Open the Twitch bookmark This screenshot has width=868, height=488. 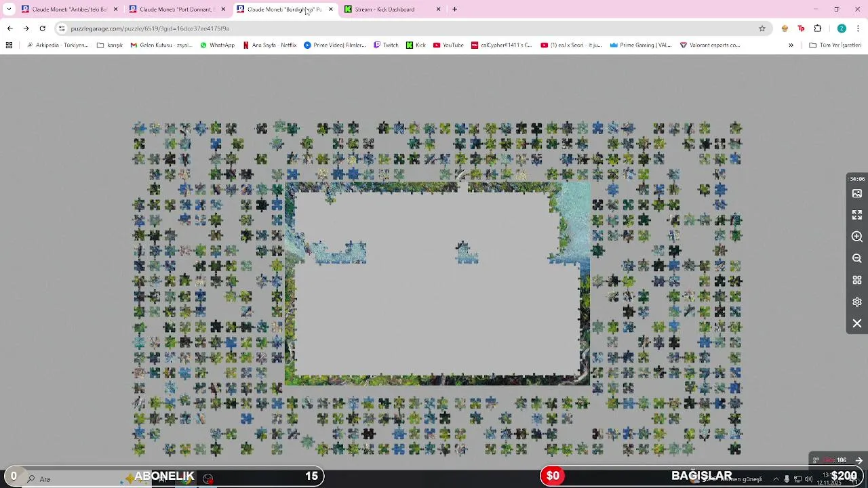coord(387,45)
